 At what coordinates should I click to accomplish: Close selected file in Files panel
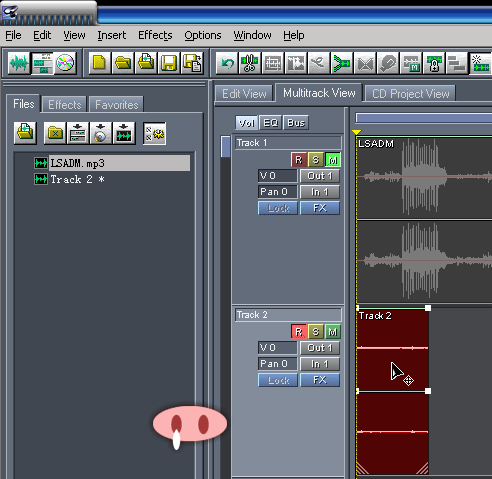pos(55,133)
